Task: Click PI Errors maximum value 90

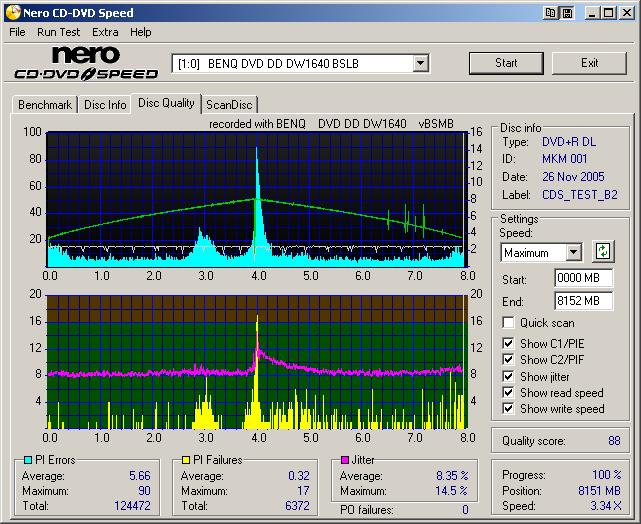Action: tap(144, 490)
